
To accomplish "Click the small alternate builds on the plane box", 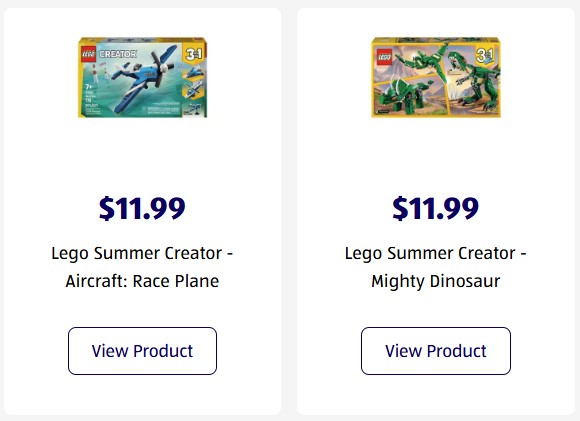I will 193,89.
